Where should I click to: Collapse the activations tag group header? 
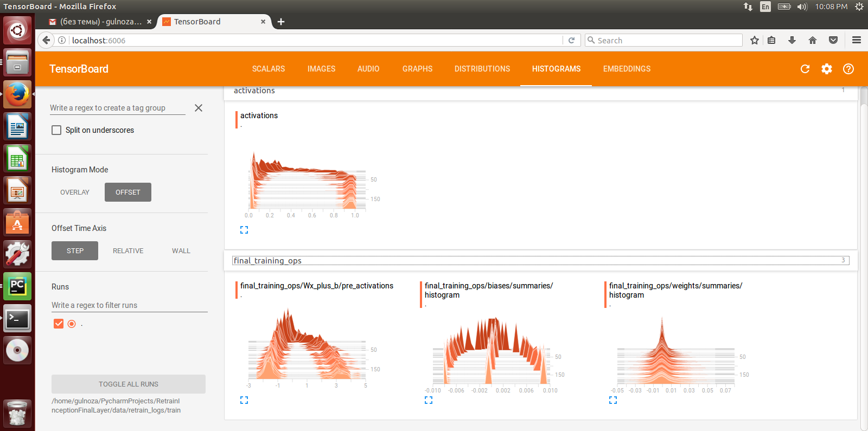tap(541, 91)
